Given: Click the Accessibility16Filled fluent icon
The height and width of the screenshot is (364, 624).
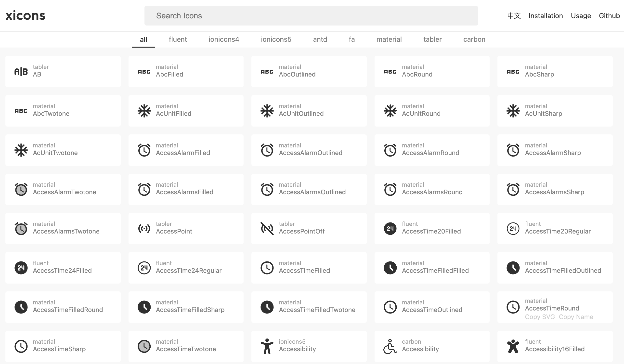Looking at the screenshot, I should tap(513, 346).
